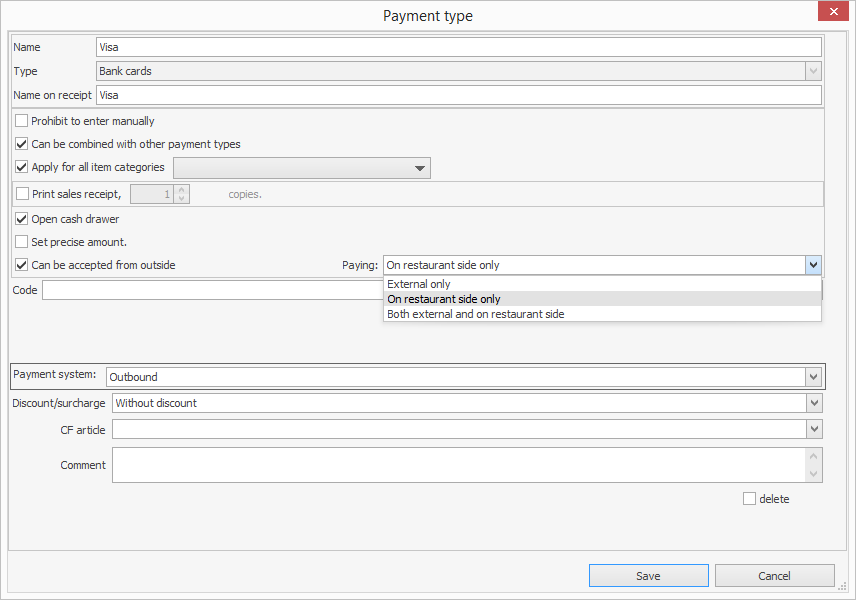856x600 pixels.
Task: Open the item categories dropdown
Action: (420, 168)
